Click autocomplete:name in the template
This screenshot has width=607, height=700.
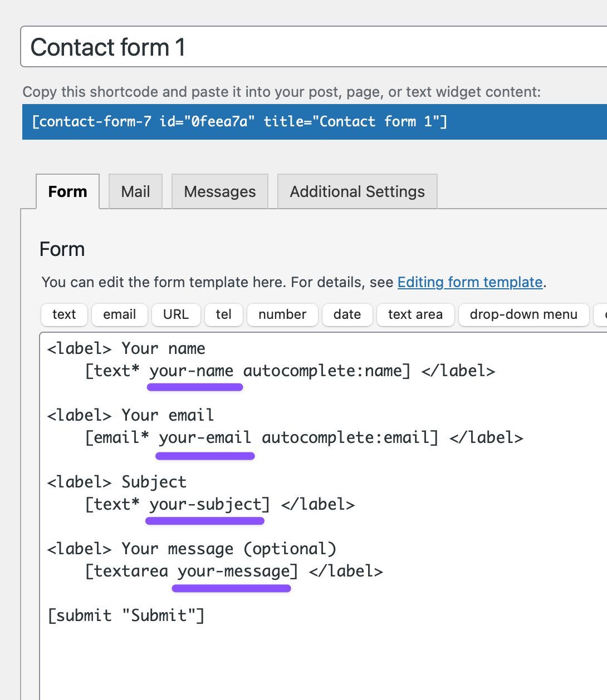click(x=322, y=371)
